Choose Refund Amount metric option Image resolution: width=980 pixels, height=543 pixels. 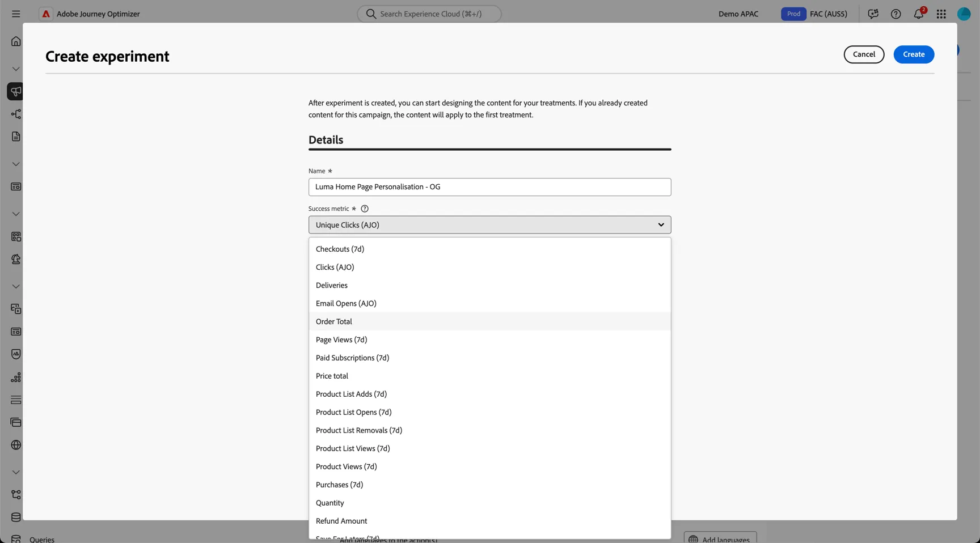coord(490,521)
